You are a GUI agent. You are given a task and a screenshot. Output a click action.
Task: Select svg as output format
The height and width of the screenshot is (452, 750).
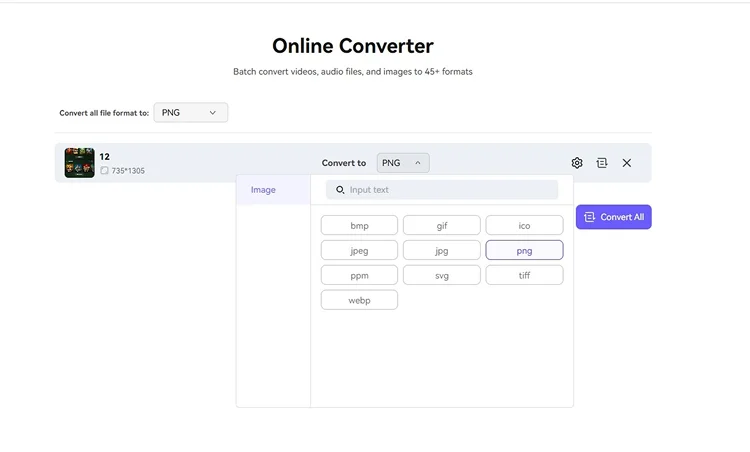coord(442,275)
